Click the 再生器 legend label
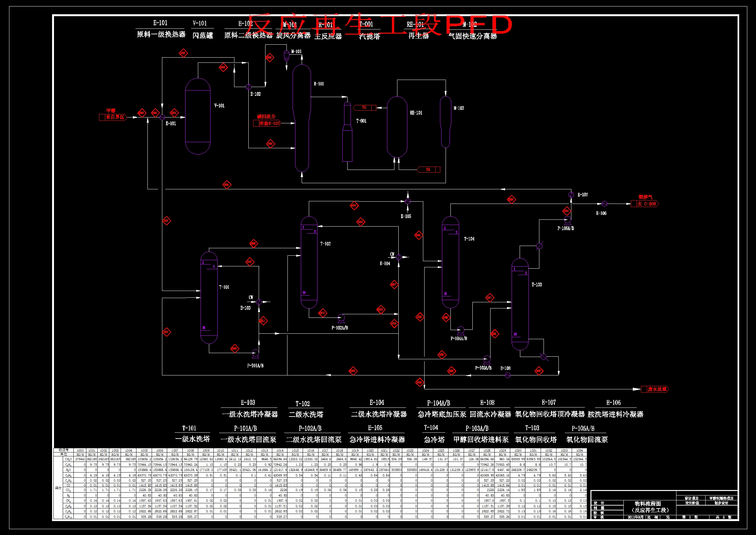 click(x=419, y=36)
